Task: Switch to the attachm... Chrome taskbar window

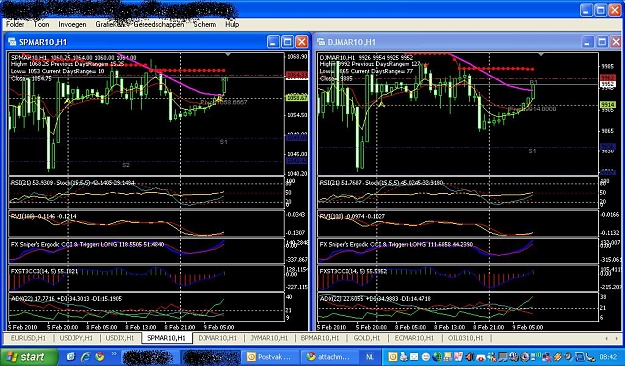Action: pyautogui.click(x=329, y=357)
